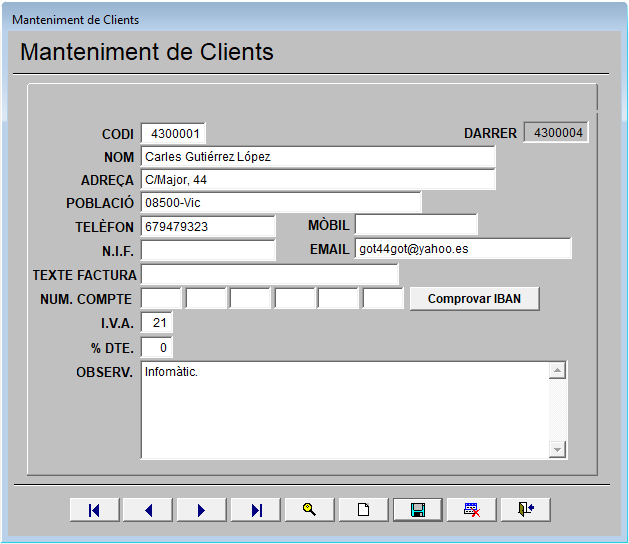
Task: Click inside the TEXTE FACTURA field
Action: point(270,274)
